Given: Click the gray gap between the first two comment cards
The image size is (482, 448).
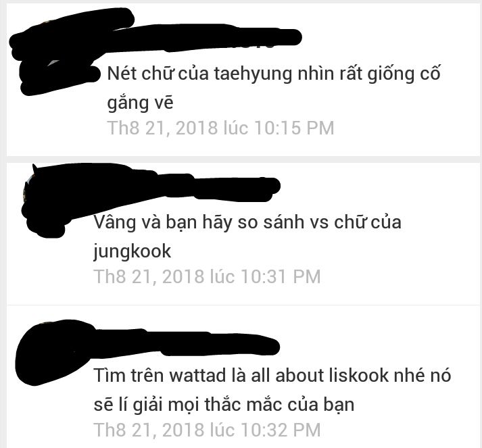Looking at the screenshot, I should pos(241,159).
